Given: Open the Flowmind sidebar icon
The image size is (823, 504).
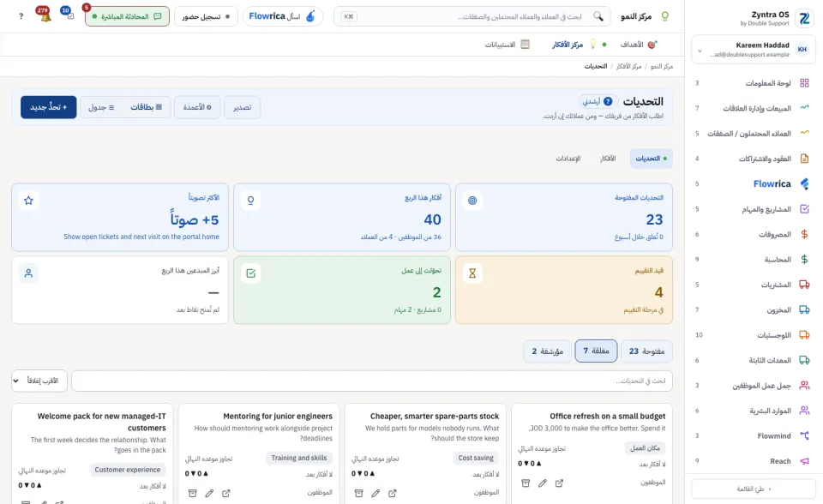Looking at the screenshot, I should [x=804, y=435].
